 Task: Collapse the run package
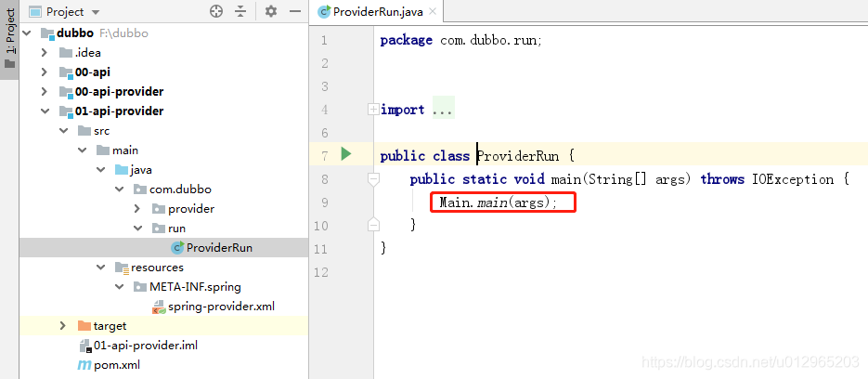point(137,229)
